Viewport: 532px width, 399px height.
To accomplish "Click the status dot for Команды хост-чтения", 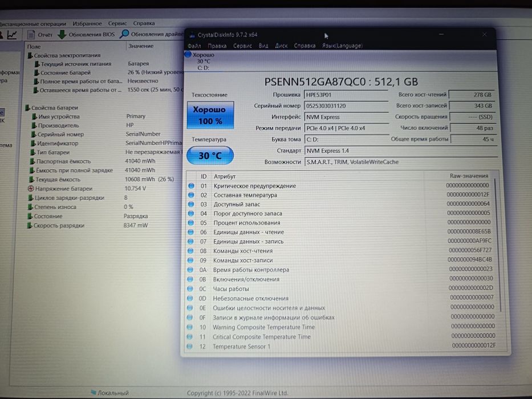I will click(190, 251).
